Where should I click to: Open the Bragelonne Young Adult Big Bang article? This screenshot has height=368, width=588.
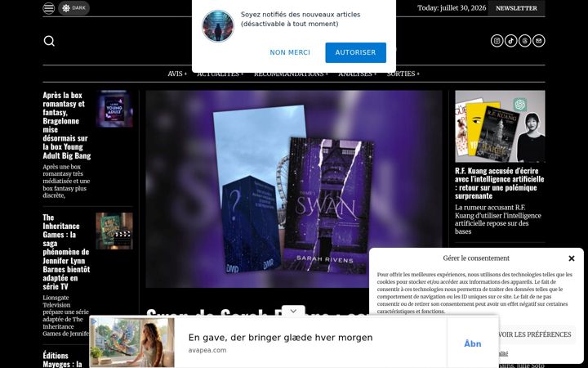pos(67,125)
